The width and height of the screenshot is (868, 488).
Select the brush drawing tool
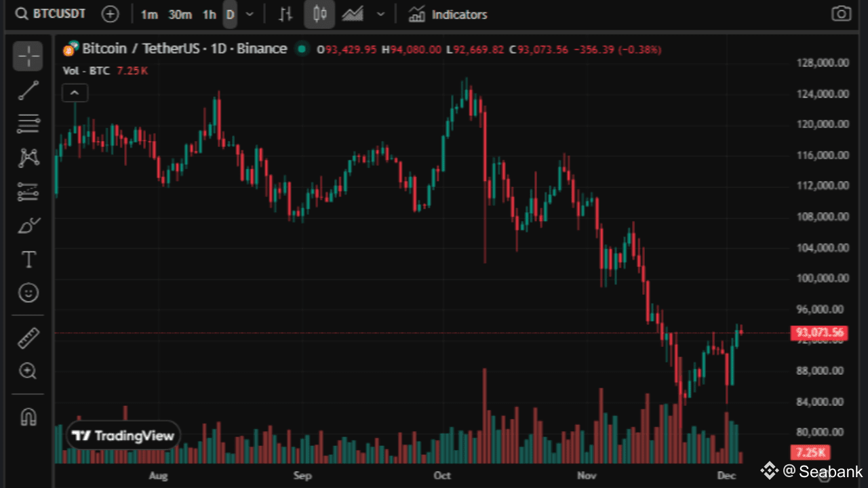click(28, 226)
